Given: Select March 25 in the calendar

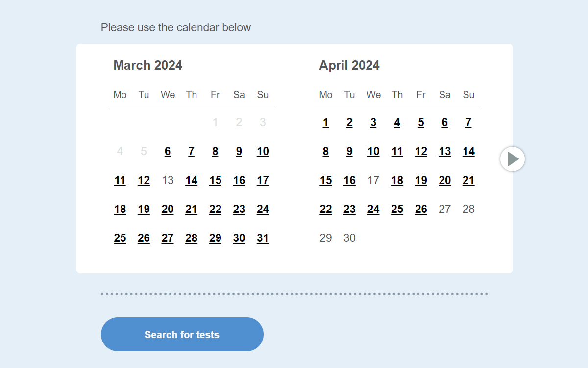Looking at the screenshot, I should coord(120,238).
